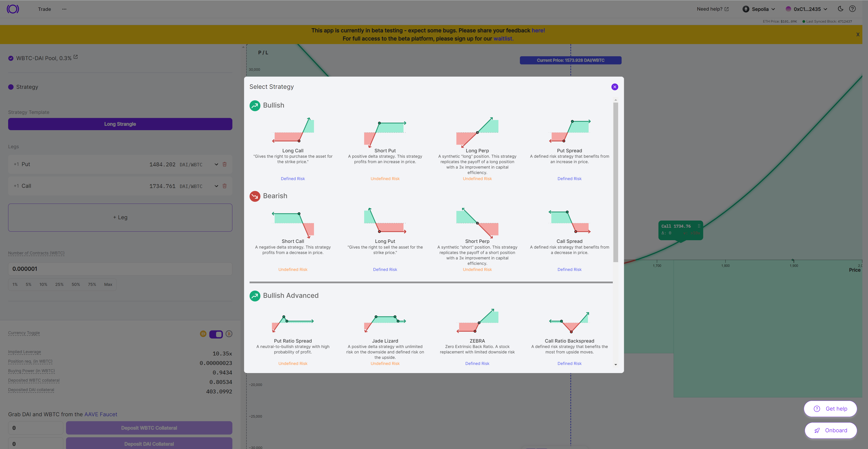Select the Call Ratio Backspread diagram
Screen dimensions: 868x449
click(569, 322)
